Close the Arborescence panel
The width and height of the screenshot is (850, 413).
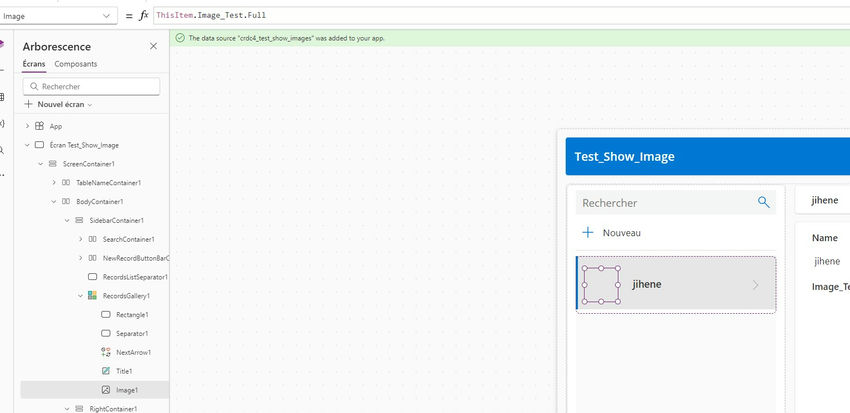(153, 47)
